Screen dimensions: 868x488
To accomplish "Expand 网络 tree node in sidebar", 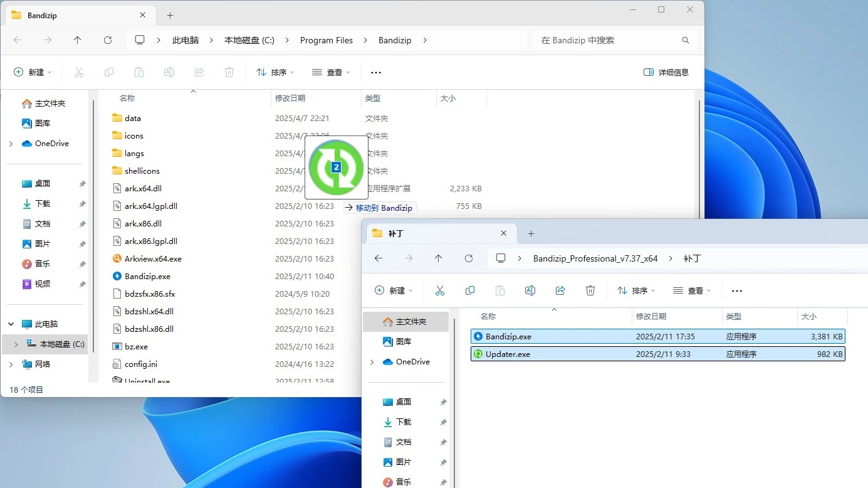I will click(11, 364).
